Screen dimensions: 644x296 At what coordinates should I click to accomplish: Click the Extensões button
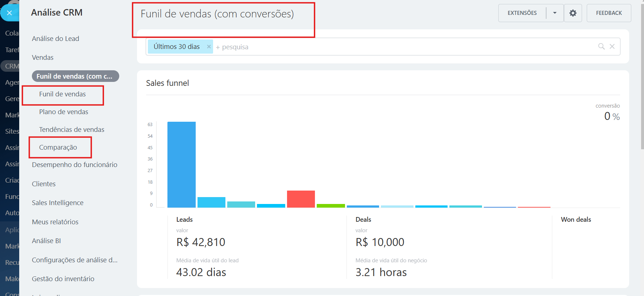522,13
